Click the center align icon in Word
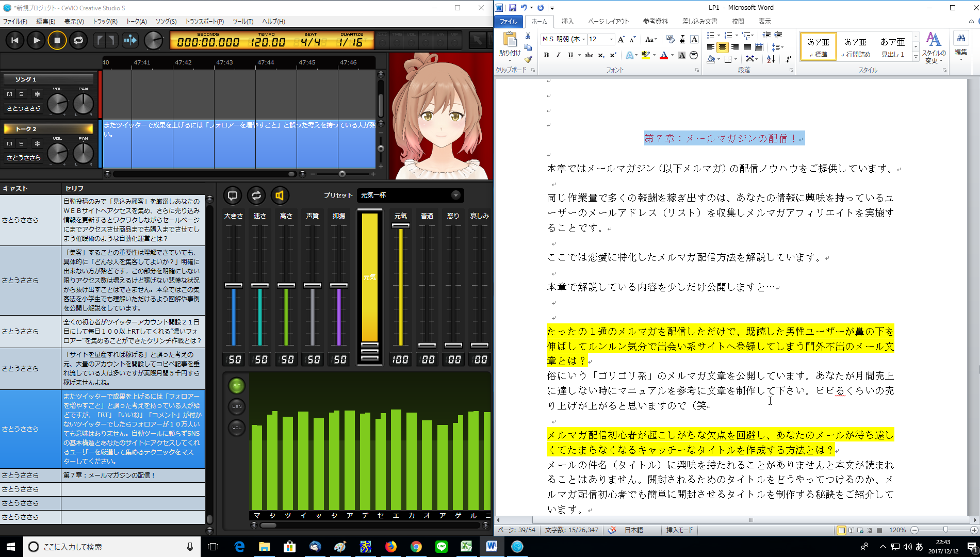This screenshot has height=557, width=980. (x=723, y=47)
